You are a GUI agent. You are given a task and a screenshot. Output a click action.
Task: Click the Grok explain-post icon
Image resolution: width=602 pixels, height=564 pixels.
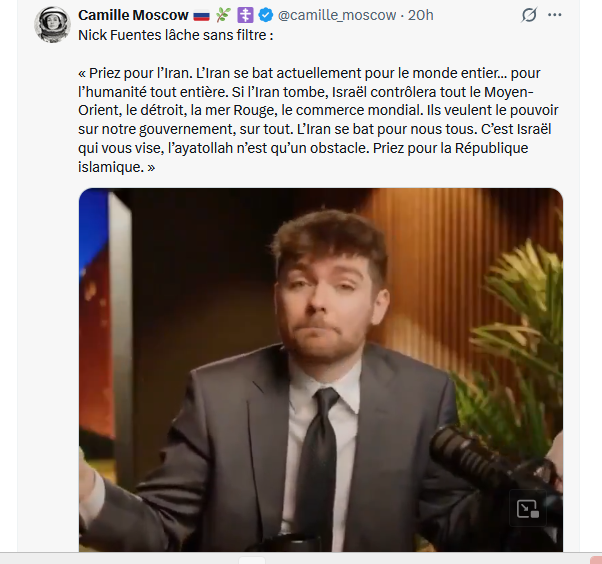coord(529,16)
